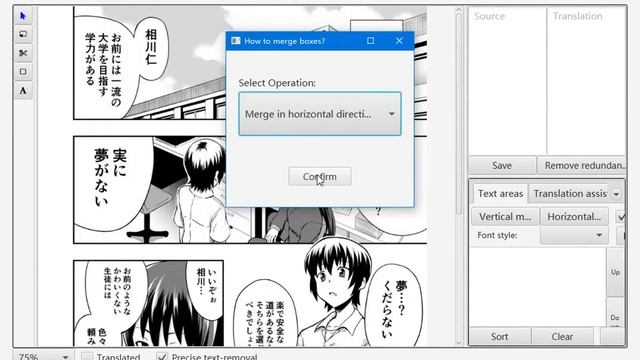This screenshot has height=360, width=640.
Task: Select the image box tool below the pointer
Action: click(23, 34)
